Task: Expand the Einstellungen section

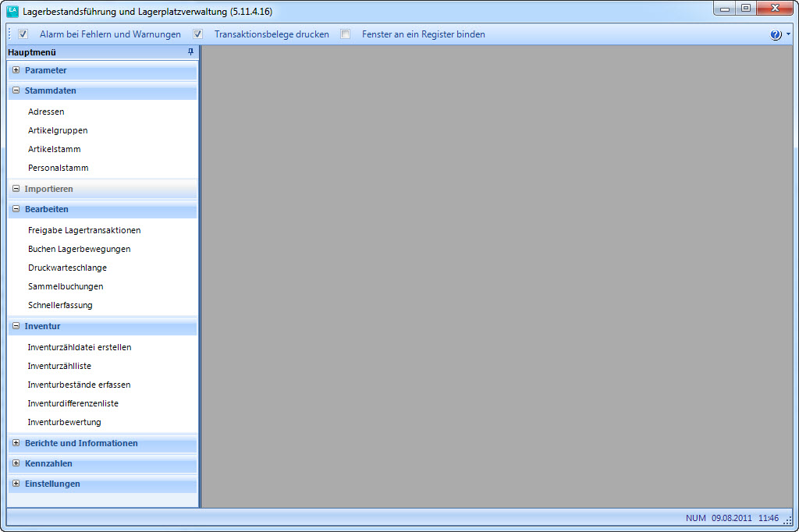Action: pyautogui.click(x=16, y=484)
